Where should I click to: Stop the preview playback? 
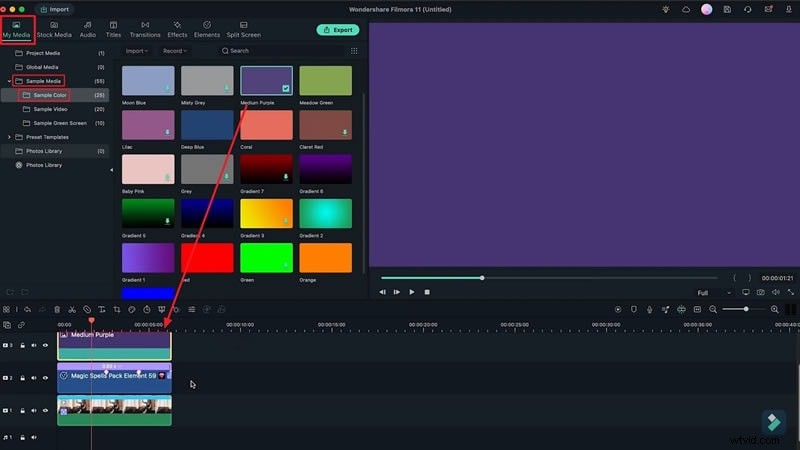(x=427, y=292)
